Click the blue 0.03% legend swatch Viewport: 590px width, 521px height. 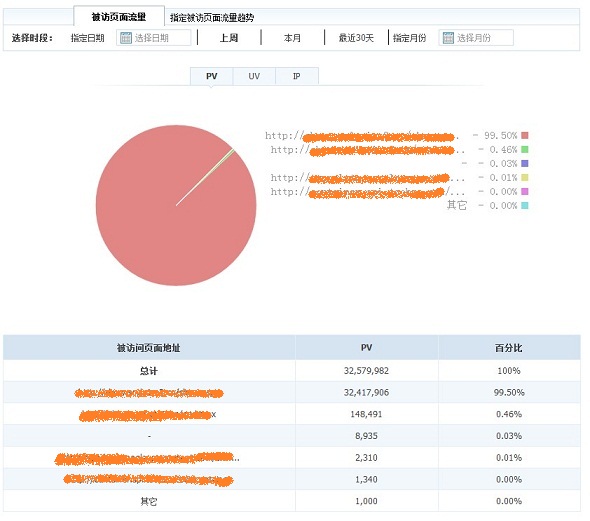(525, 164)
